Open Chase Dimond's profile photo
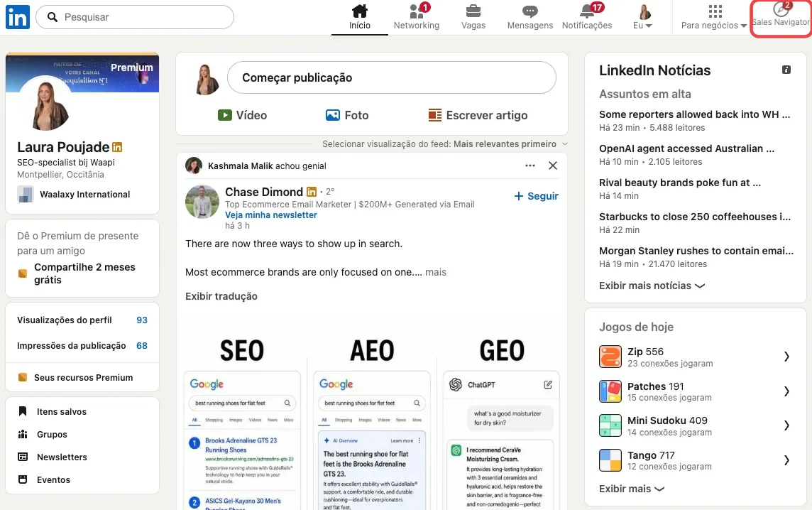This screenshot has height=510, width=812. (x=202, y=202)
